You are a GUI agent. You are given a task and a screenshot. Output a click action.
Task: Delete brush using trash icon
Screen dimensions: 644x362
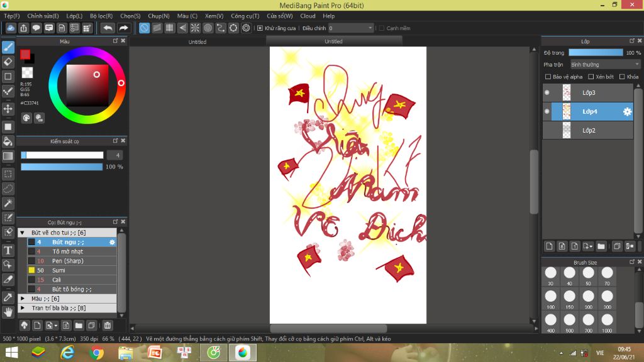tap(107, 326)
